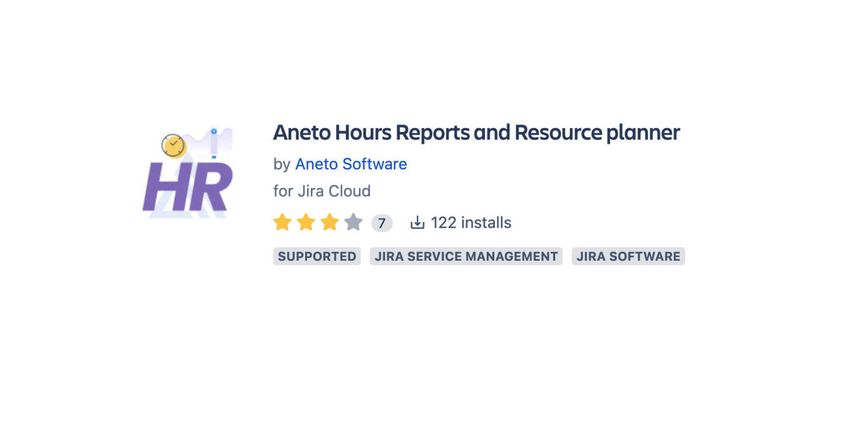Image resolution: width=868 pixels, height=425 pixels.
Task: Click the download installs icon
Action: tap(417, 222)
